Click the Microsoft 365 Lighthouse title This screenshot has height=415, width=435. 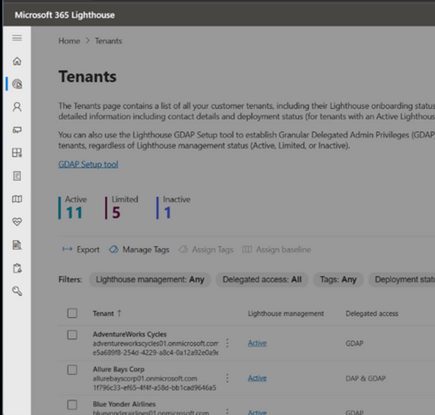[x=65, y=15]
